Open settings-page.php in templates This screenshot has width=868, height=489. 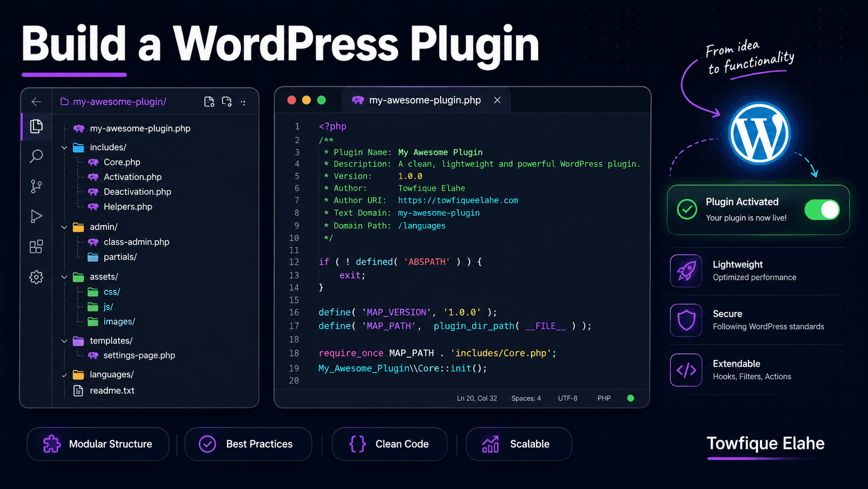coord(139,355)
